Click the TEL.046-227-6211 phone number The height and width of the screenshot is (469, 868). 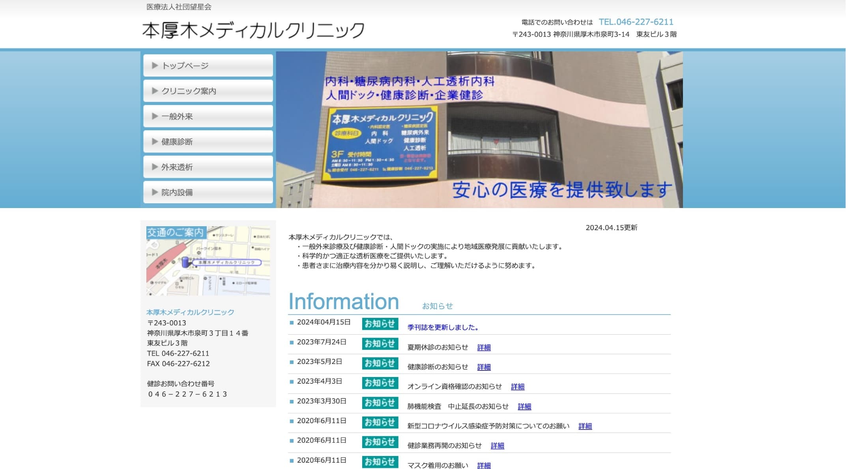coord(636,22)
